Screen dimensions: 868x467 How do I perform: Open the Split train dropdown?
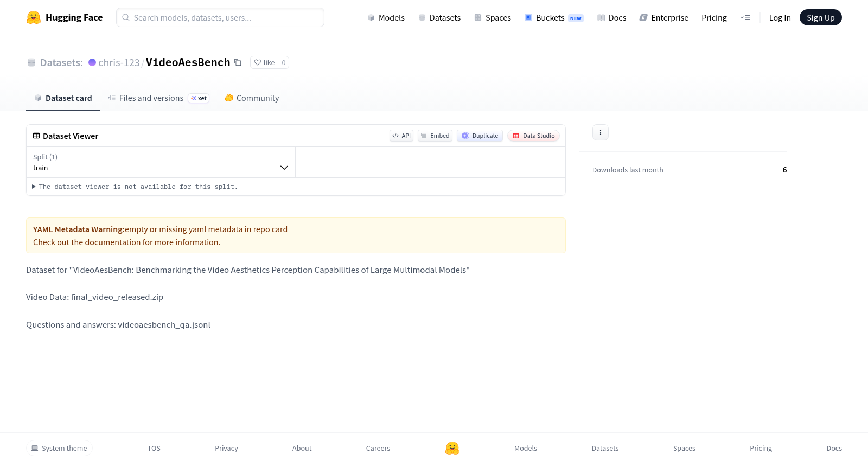(161, 162)
